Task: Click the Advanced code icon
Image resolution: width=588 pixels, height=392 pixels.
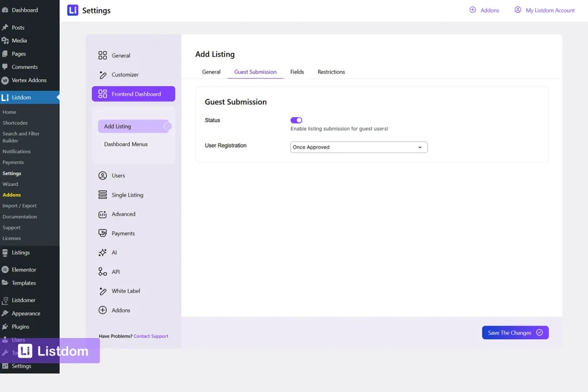Action: [102, 214]
